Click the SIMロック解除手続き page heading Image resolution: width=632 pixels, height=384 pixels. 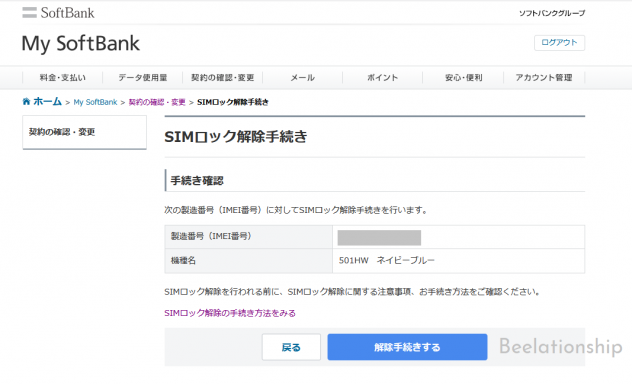pyautogui.click(x=236, y=137)
